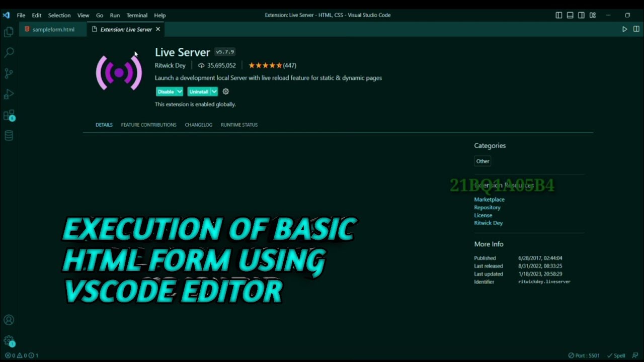Select the FEATURE CONTRIBUTIONS tab
This screenshot has width=644, height=362.
pos(148,125)
